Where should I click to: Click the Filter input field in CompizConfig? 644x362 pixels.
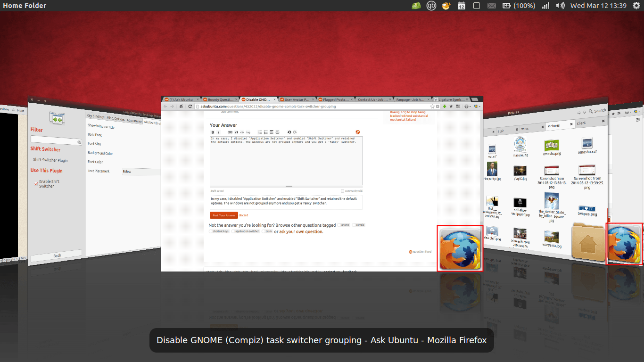56,140
